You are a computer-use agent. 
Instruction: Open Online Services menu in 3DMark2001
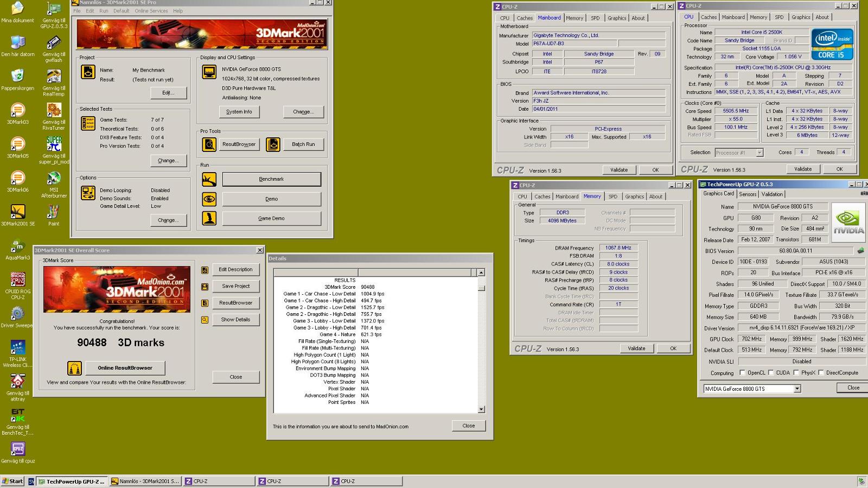pos(151,11)
